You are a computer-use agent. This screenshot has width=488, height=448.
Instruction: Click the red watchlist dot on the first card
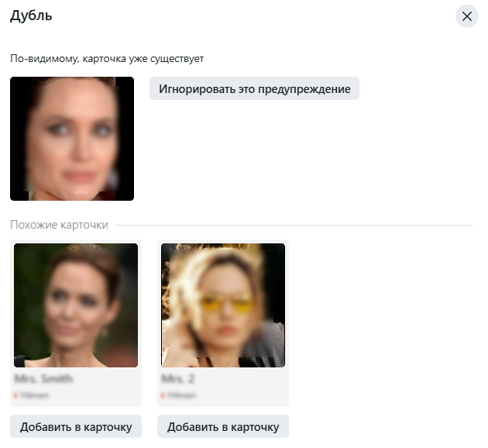point(15,395)
